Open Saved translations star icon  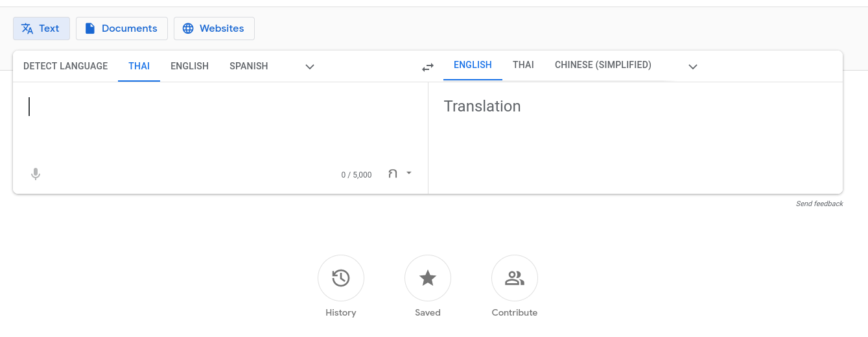tap(428, 278)
